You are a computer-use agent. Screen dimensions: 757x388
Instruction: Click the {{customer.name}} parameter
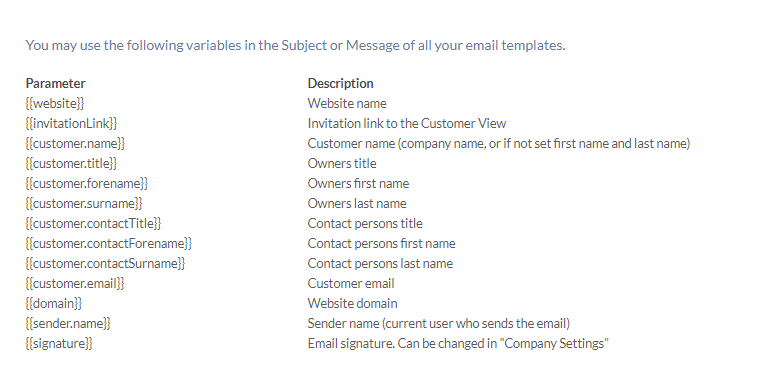pyautogui.click(x=75, y=143)
